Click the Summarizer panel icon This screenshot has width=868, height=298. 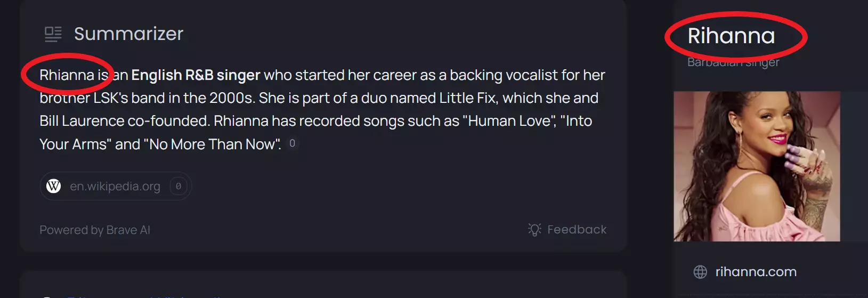(53, 34)
